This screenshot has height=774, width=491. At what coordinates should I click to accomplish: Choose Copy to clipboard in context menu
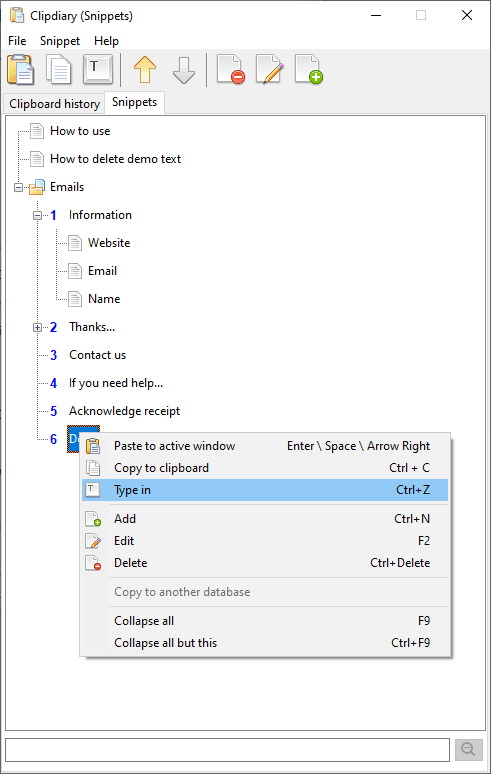click(x=265, y=468)
